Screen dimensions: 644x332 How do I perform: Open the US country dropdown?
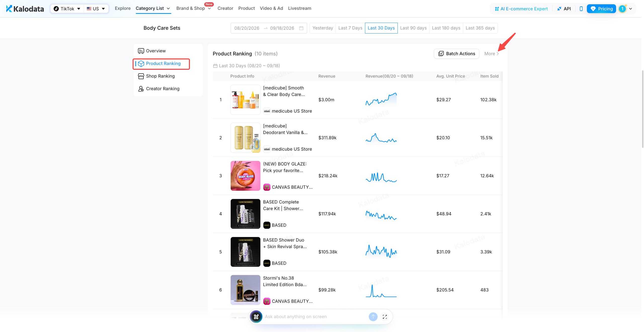(x=96, y=9)
